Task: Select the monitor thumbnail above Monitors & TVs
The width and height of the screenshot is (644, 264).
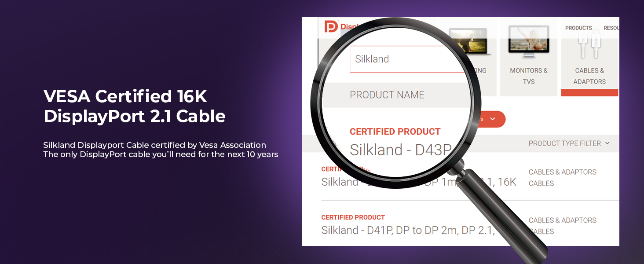Action: [528, 40]
